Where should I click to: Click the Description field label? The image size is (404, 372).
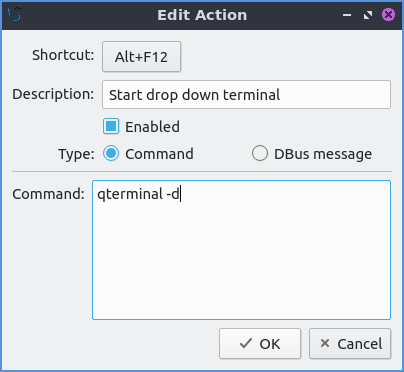tap(53, 94)
